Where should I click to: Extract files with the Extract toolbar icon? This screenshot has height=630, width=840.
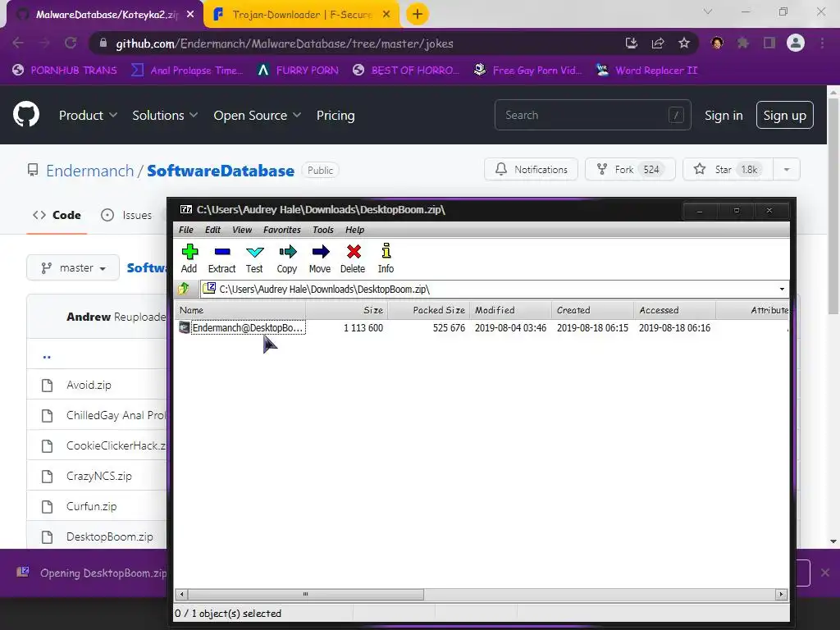[x=221, y=258]
